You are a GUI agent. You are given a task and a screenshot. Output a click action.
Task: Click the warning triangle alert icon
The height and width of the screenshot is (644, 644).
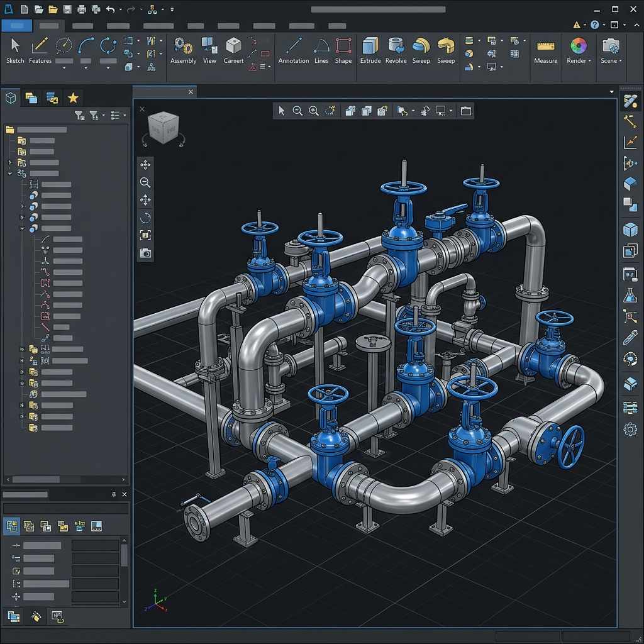click(x=577, y=25)
